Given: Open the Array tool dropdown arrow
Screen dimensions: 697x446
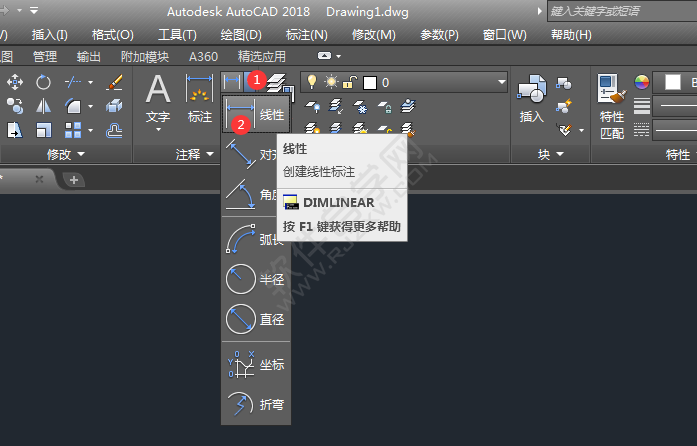Looking at the screenshot, I should tap(91, 130).
